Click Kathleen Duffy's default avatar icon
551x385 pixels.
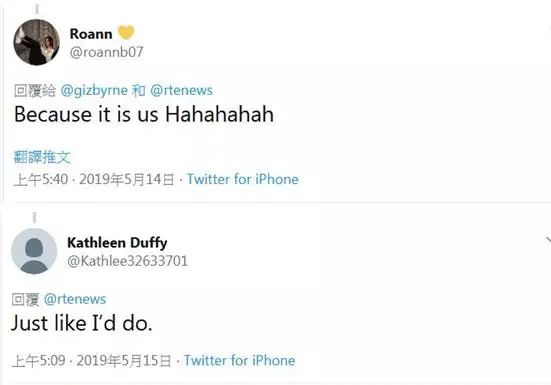[x=34, y=251]
